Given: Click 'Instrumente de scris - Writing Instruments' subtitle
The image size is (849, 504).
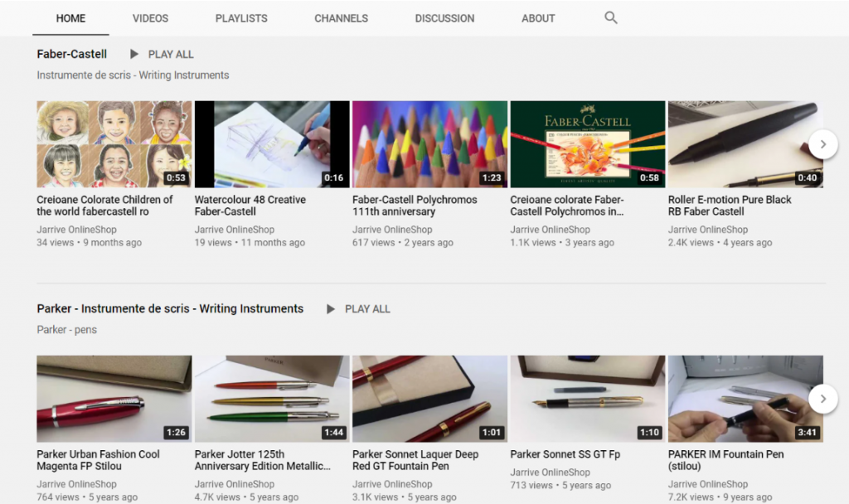Looking at the screenshot, I should [133, 75].
